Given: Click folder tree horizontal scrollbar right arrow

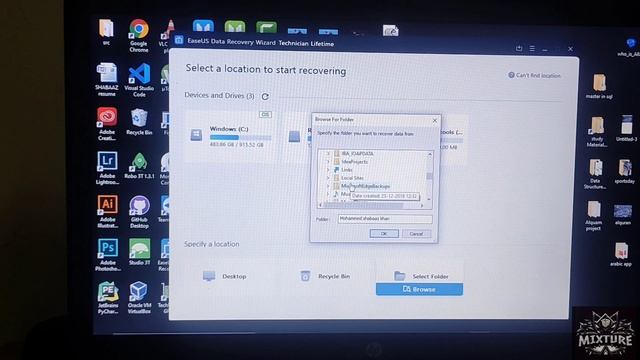Looking at the screenshot, I should coord(422,206).
